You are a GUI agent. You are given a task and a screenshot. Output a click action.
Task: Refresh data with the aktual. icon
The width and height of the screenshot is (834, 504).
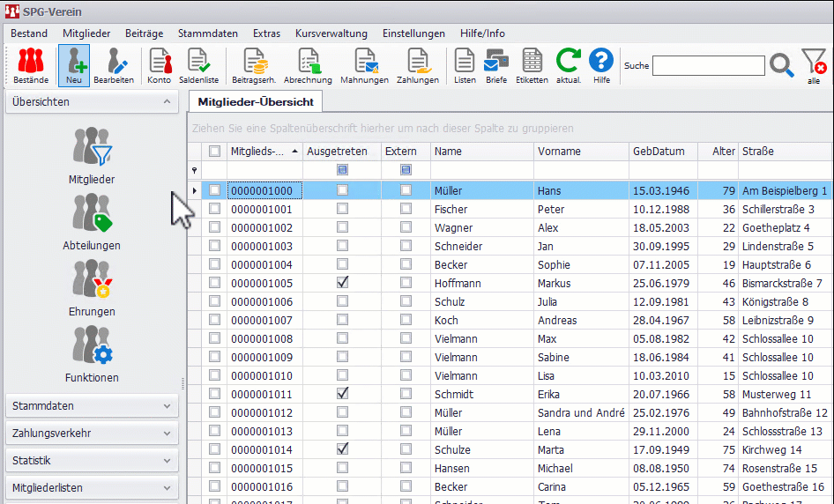pos(569,66)
